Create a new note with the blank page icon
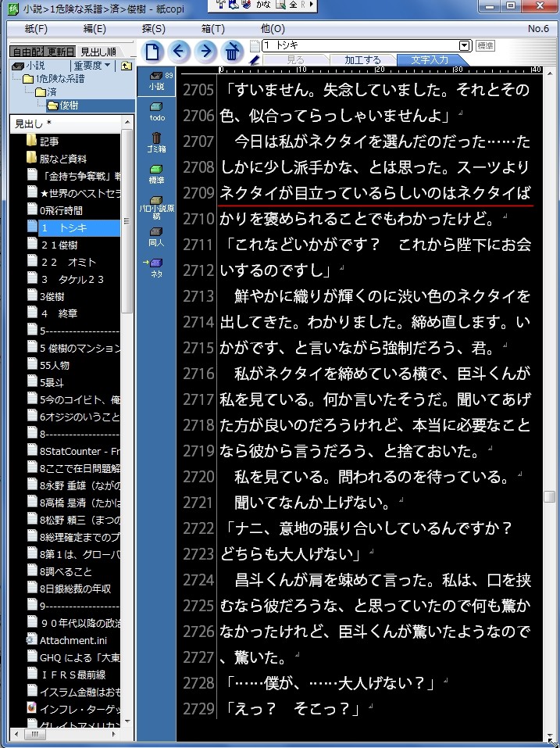 [152, 51]
